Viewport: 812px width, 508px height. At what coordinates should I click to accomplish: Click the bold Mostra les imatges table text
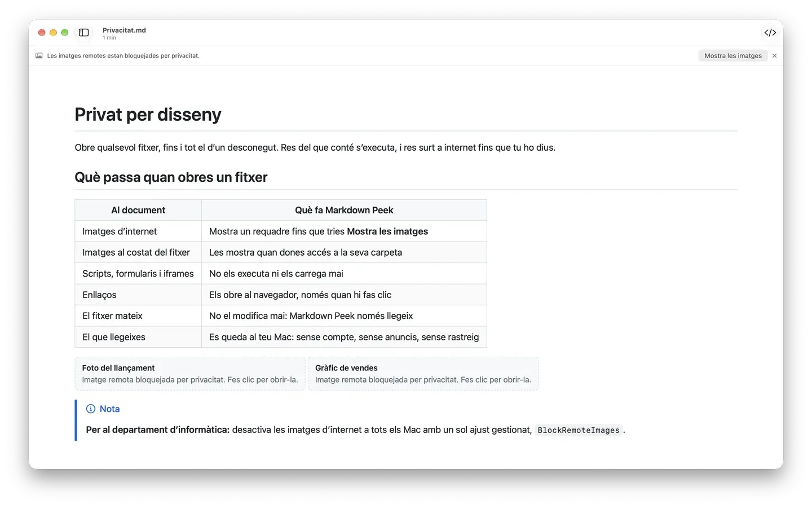click(x=387, y=231)
